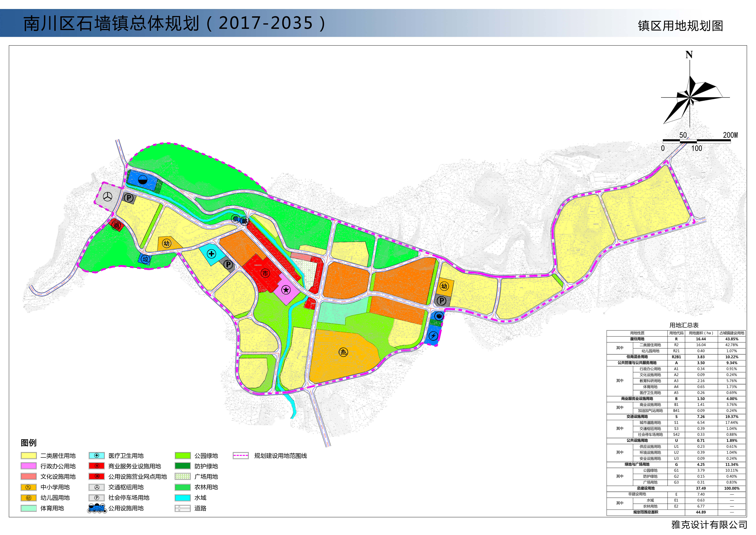
Task: Click the fire station flame icon
Action: tap(439, 316)
